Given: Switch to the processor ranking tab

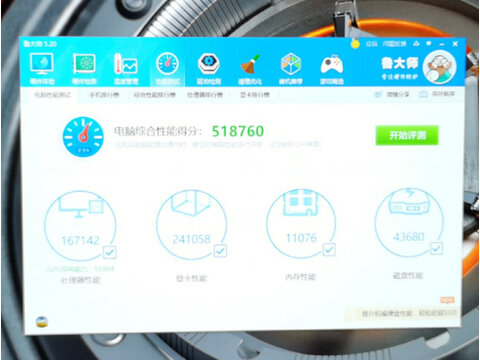Looking at the screenshot, I should [205, 95].
